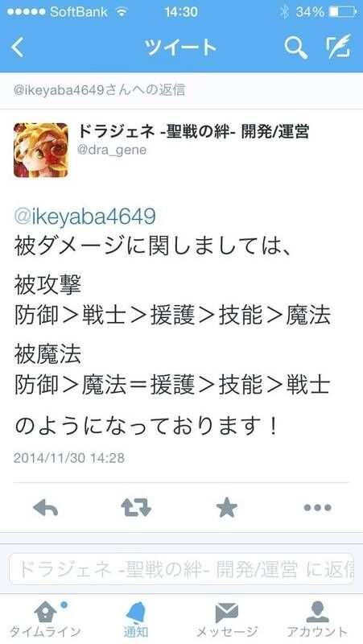The height and width of the screenshot is (644, 363).
Task: Open 通知 notifications tab
Action: point(136,619)
